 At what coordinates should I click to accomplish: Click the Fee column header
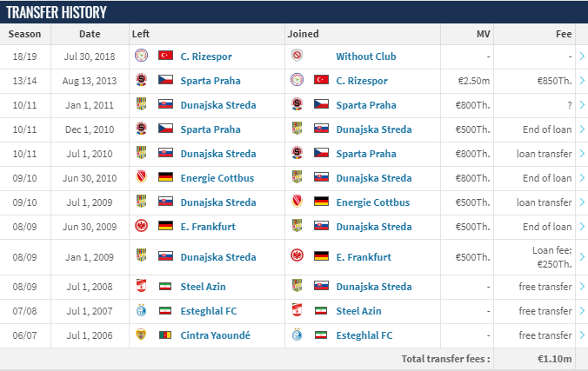point(564,34)
